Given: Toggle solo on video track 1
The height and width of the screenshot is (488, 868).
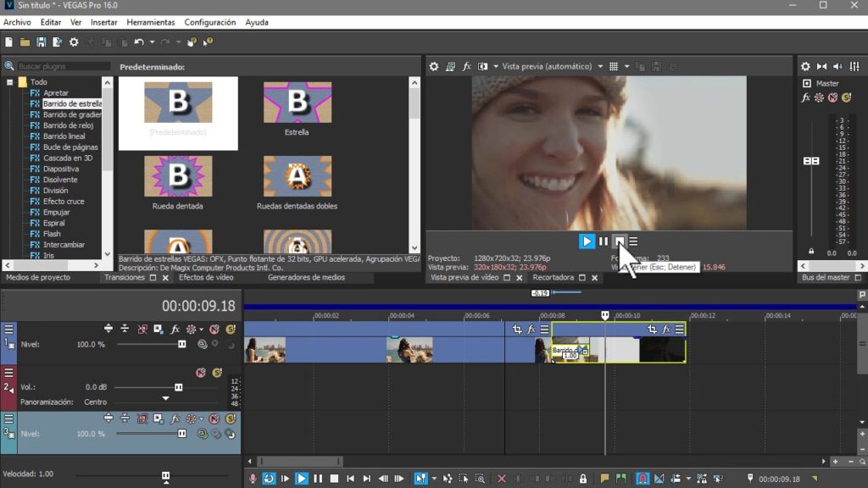Looking at the screenshot, I should [231, 330].
